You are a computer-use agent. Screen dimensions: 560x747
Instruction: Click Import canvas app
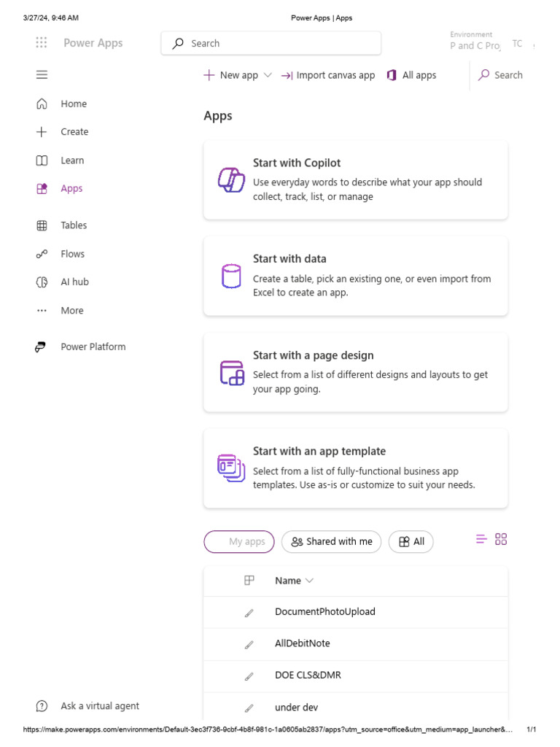(328, 75)
